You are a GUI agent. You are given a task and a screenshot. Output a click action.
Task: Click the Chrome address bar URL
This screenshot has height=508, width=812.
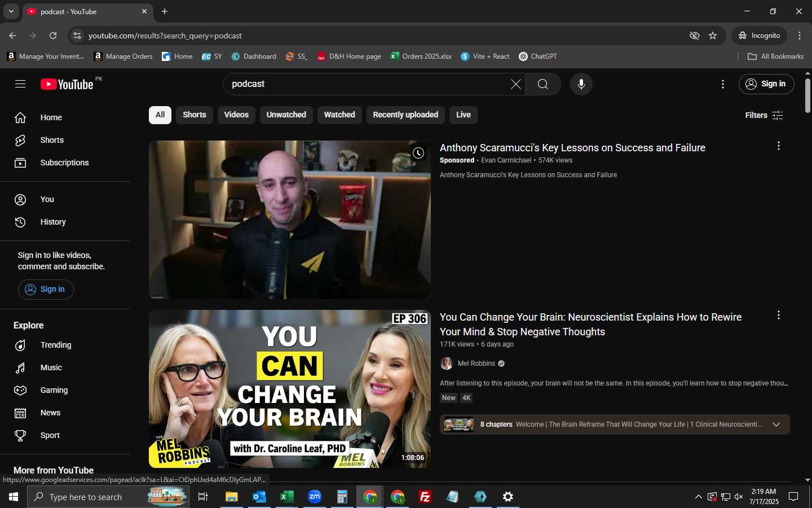click(165, 36)
